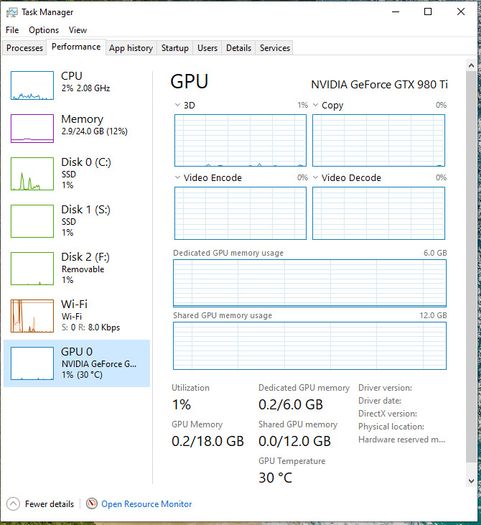Open the Services tab
The height and width of the screenshot is (525, 481).
pos(275,48)
